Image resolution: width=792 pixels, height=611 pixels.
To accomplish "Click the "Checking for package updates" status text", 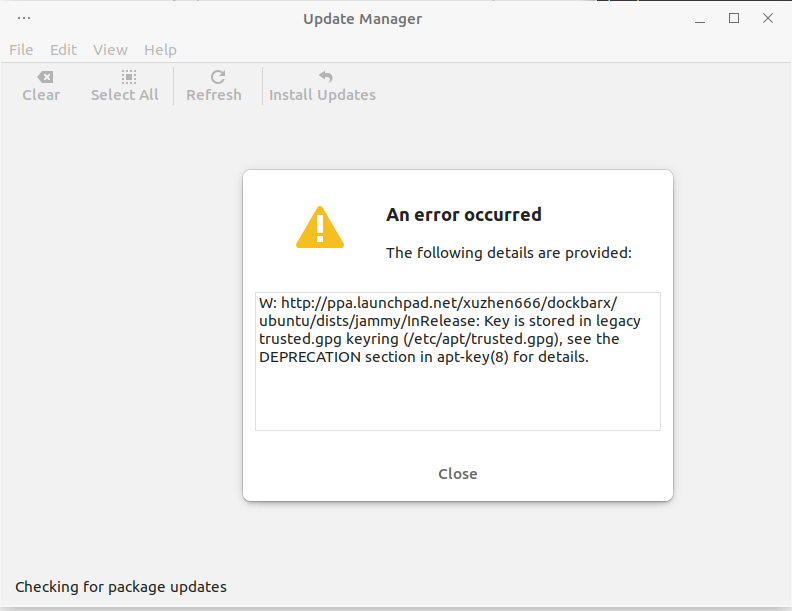I will (121, 587).
